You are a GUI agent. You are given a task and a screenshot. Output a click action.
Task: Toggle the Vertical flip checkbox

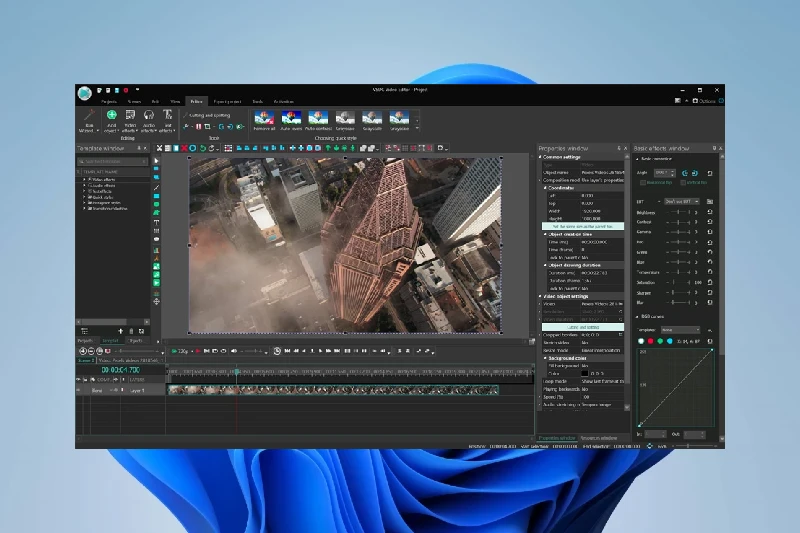(683, 183)
